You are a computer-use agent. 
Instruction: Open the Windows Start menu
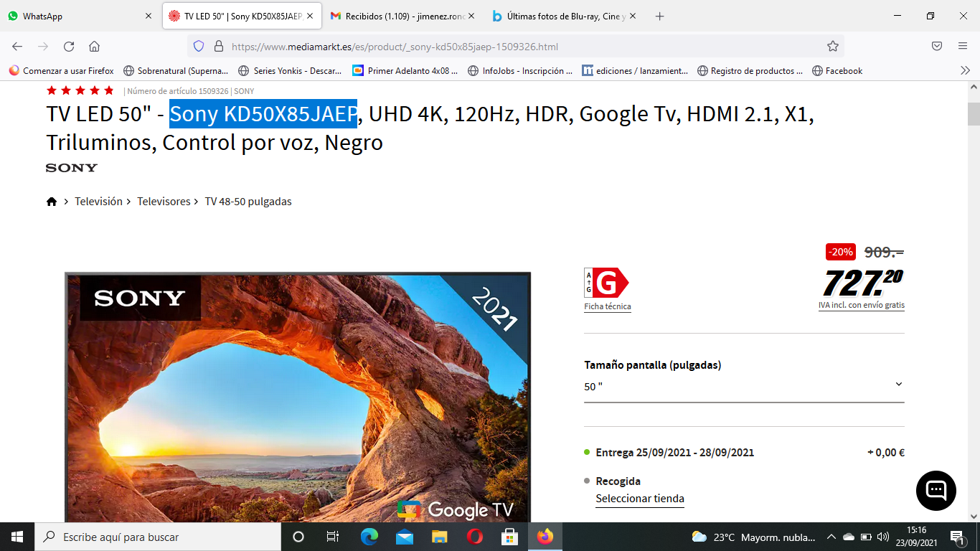(x=17, y=537)
